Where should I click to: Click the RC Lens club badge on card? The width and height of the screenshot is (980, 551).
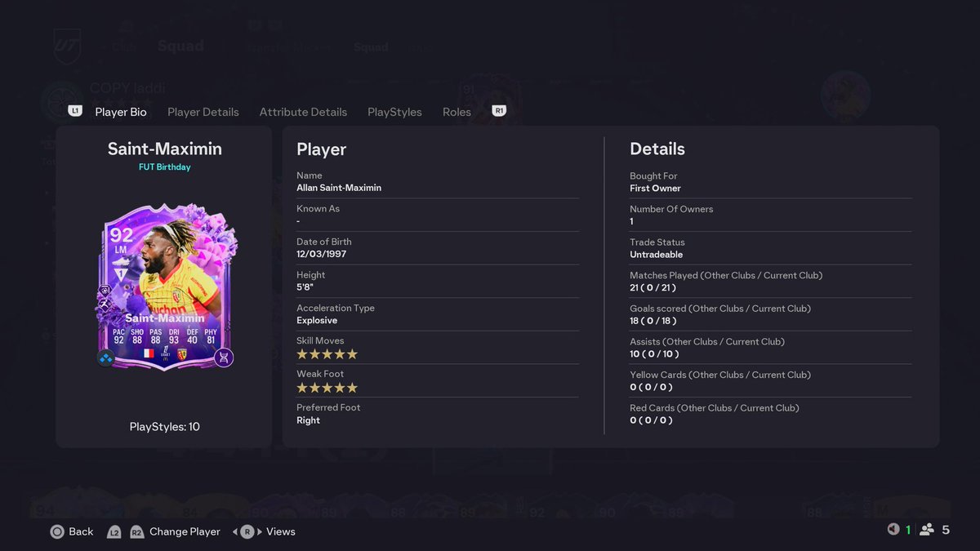pos(182,353)
